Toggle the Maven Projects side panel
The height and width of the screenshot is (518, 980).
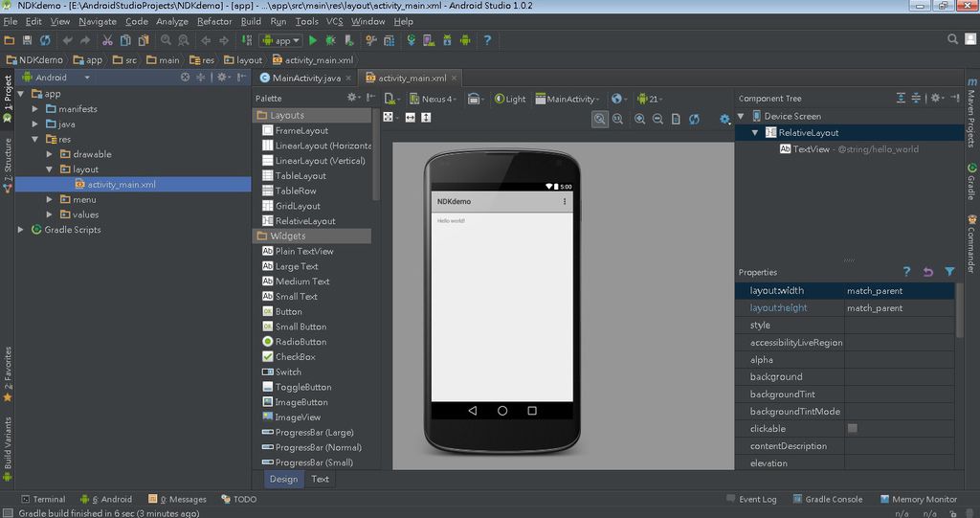pyautogui.click(x=972, y=113)
